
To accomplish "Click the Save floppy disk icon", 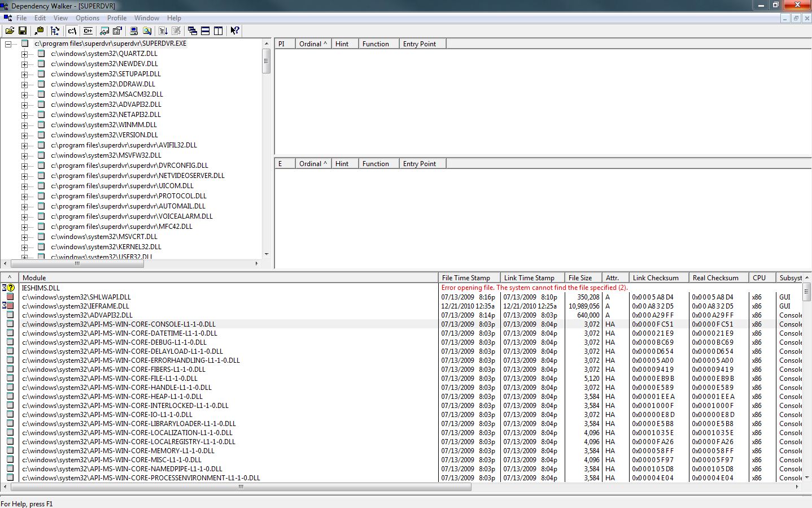I will tap(23, 31).
